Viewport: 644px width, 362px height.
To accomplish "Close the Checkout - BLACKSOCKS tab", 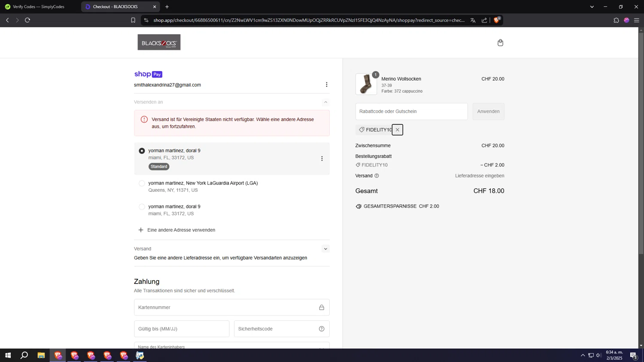I will pos(155,7).
